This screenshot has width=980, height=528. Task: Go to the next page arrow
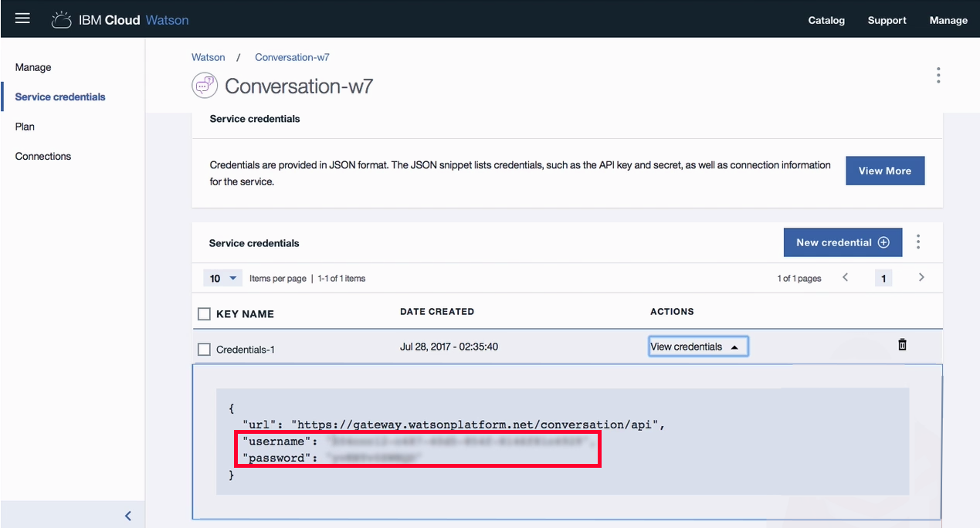pos(921,277)
